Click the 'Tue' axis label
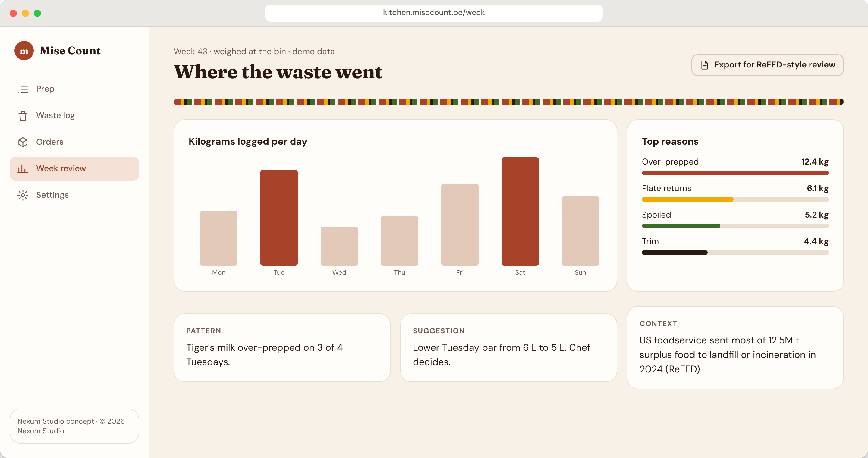The height and width of the screenshot is (458, 868). coord(279,272)
